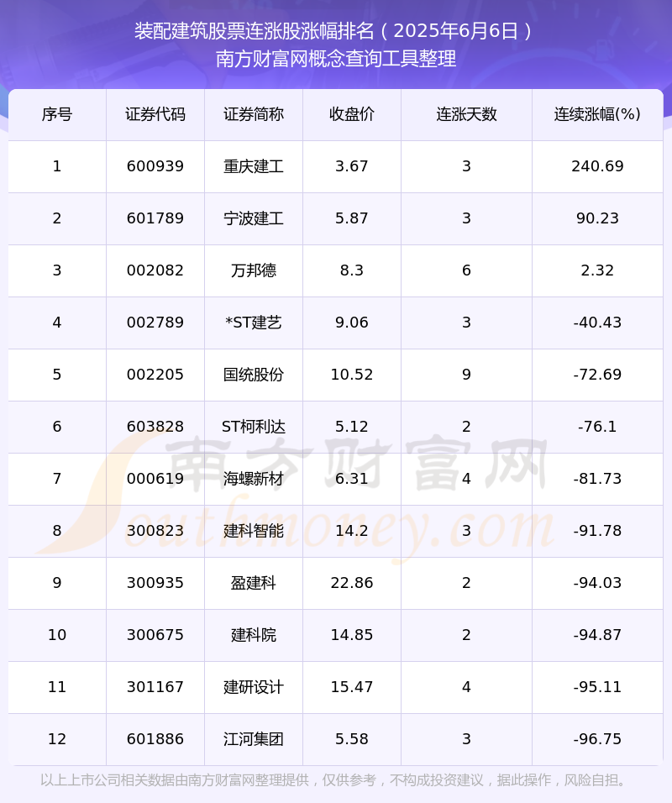Image resolution: width=672 pixels, height=803 pixels.
Task: Select stock name 万邦德
Action: [254, 270]
